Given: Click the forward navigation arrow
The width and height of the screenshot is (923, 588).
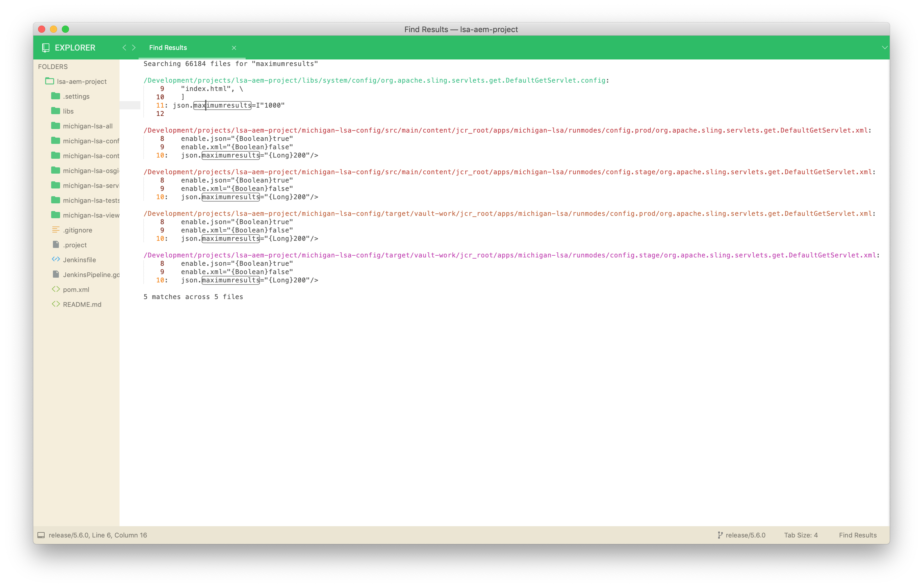Looking at the screenshot, I should [134, 48].
